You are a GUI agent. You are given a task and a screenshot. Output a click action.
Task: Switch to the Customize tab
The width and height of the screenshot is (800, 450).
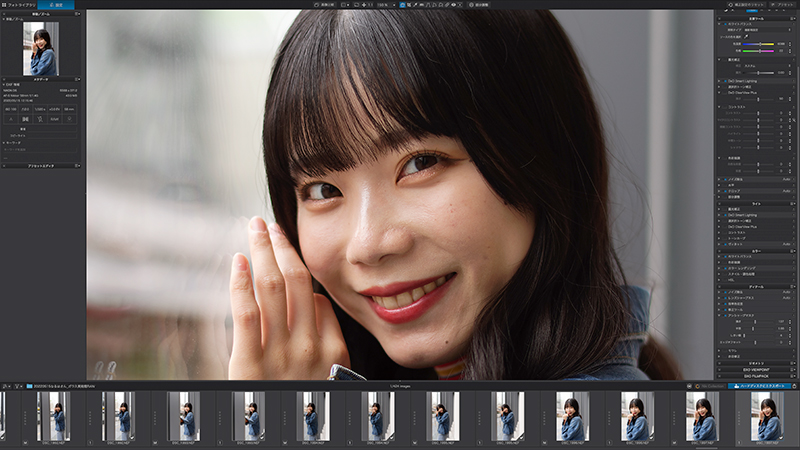(x=56, y=5)
